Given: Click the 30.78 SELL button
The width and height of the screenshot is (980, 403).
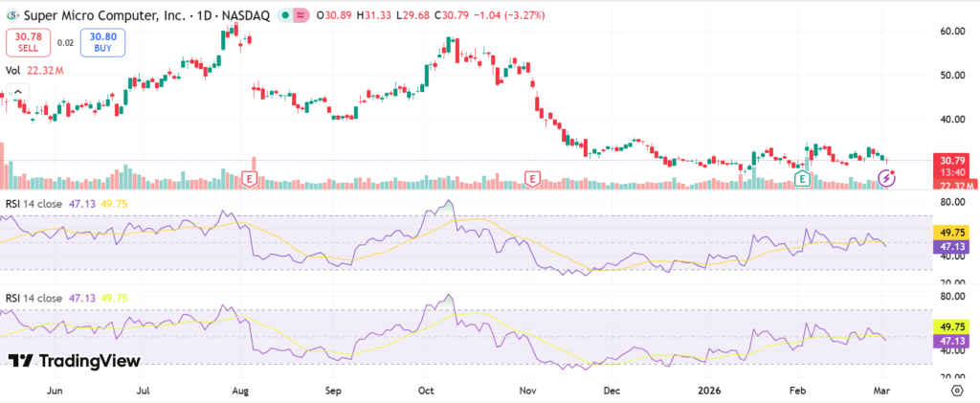Looking at the screenshot, I should pyautogui.click(x=28, y=42).
